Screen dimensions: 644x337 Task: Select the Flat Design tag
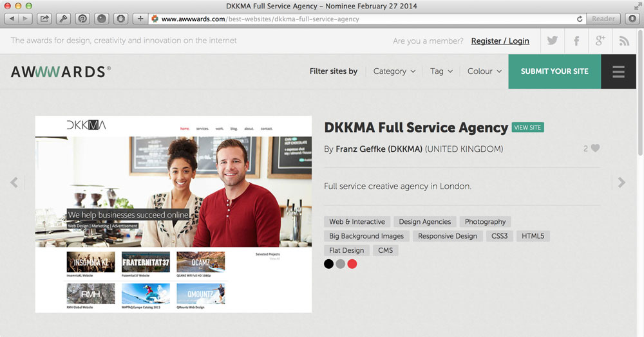346,250
